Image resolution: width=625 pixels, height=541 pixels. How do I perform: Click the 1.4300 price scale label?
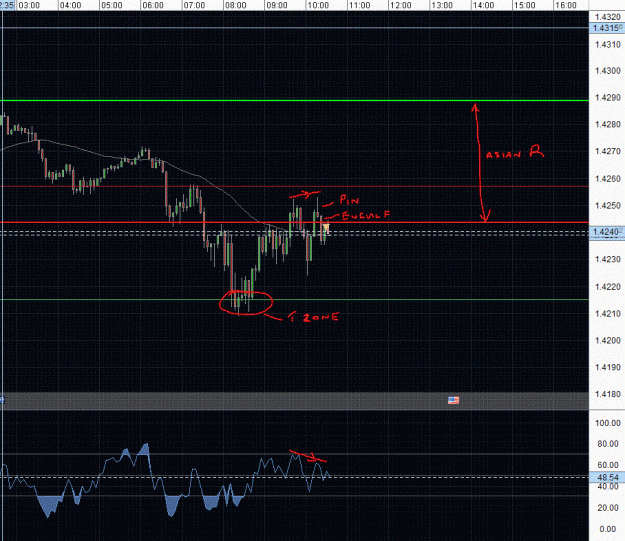coord(608,71)
